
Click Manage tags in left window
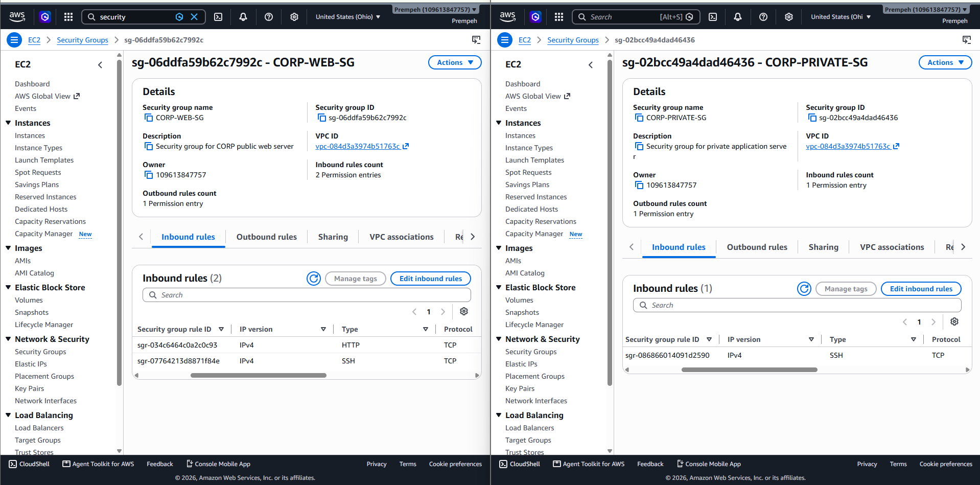click(x=356, y=279)
